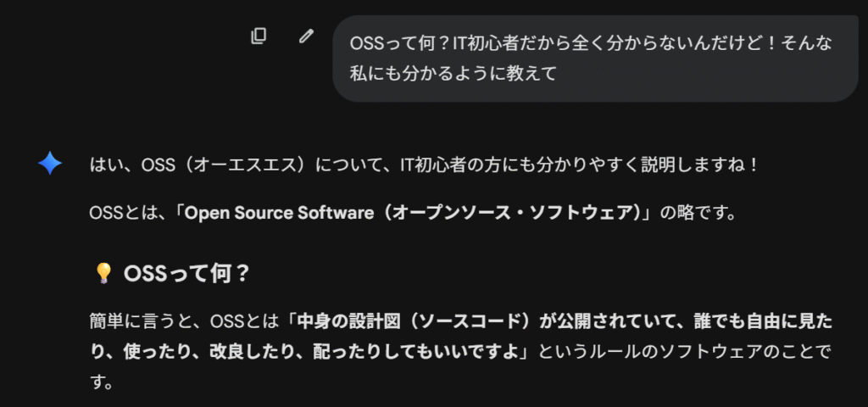Click the lightbulb emoji beside the heading
Screen dimensions: 868x407
[x=103, y=273]
